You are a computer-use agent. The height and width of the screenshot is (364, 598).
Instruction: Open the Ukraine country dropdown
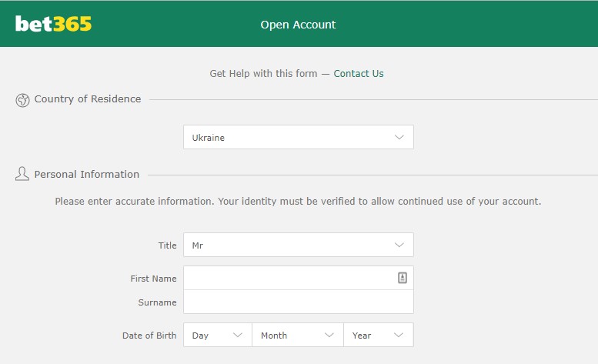coord(299,137)
